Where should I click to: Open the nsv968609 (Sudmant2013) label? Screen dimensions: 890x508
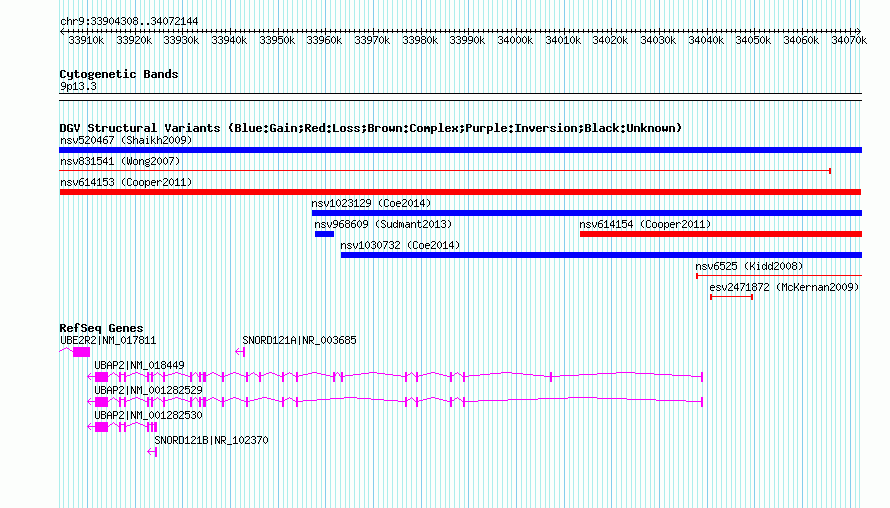tap(383, 224)
